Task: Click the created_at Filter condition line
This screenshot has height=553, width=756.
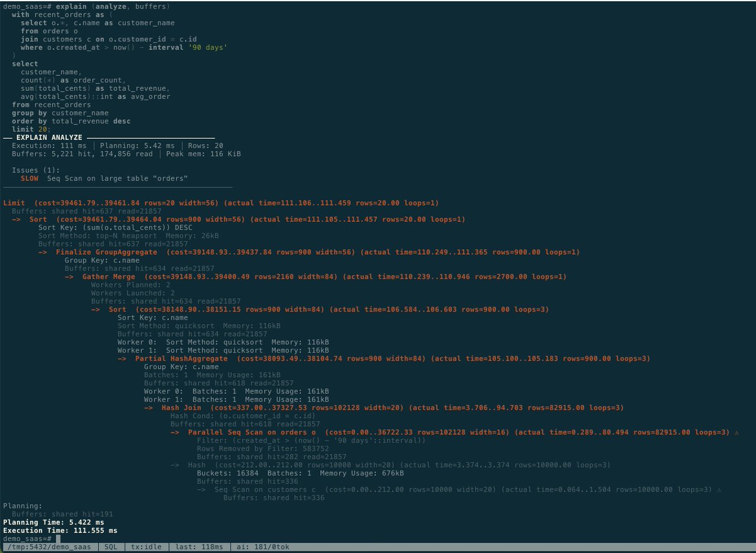Action: (x=311, y=441)
